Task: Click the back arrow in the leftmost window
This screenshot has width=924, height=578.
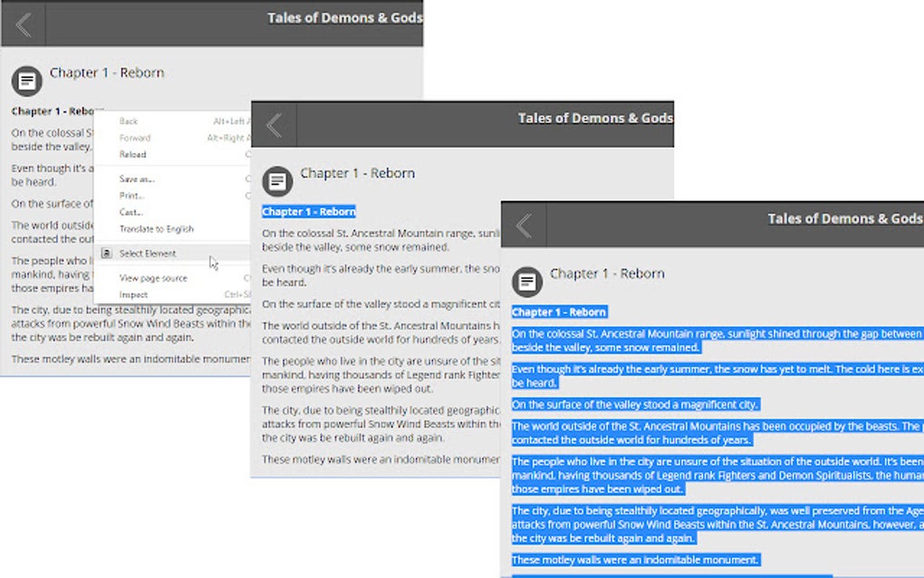Action: [23, 24]
